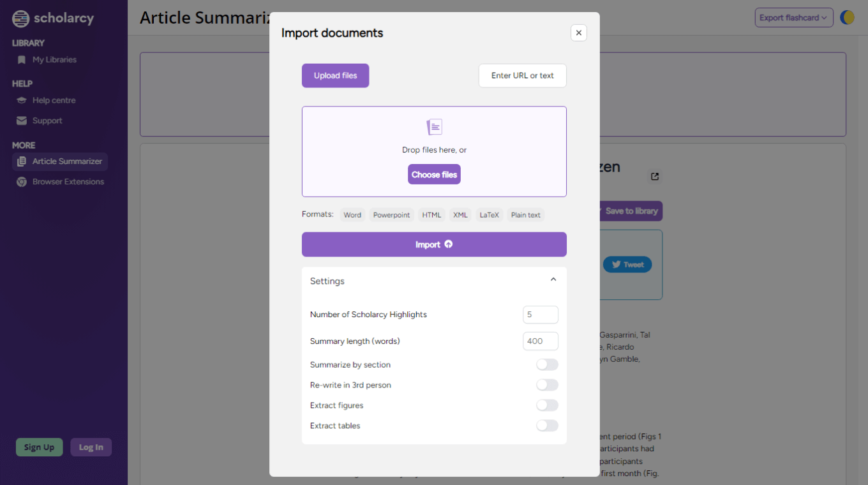The image size is (868, 485).
Task: Click the Scholarcy logo in the sidebar
Action: click(53, 19)
